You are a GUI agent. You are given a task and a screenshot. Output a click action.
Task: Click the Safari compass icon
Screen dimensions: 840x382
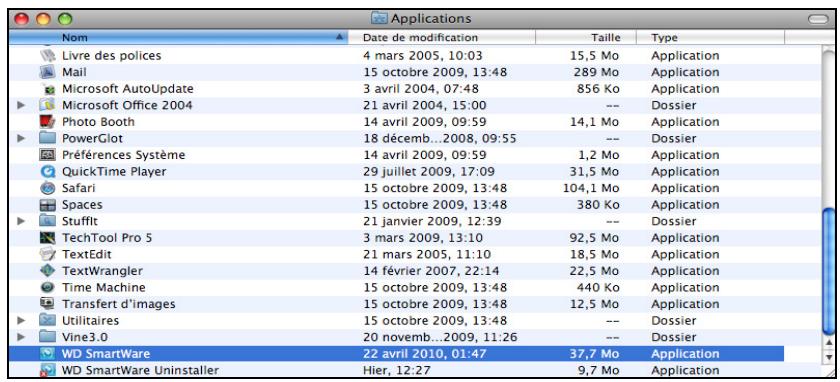pyautogui.click(x=48, y=188)
